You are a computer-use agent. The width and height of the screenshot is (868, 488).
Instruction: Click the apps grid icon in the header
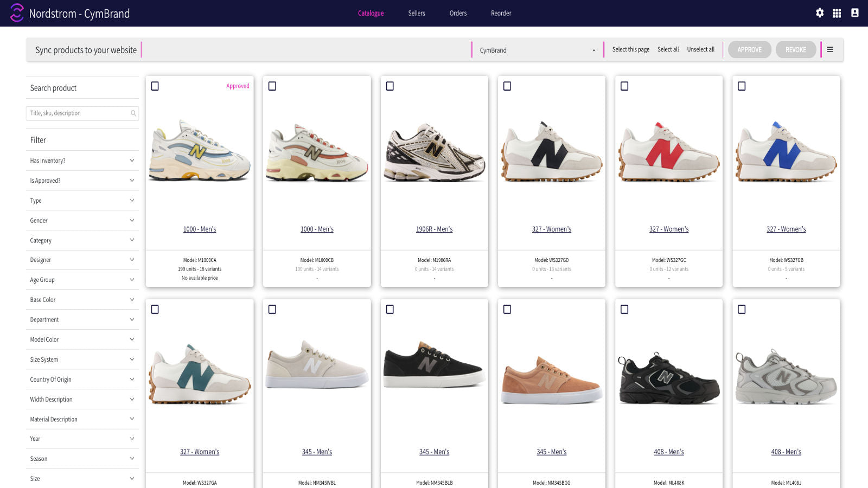click(x=837, y=13)
